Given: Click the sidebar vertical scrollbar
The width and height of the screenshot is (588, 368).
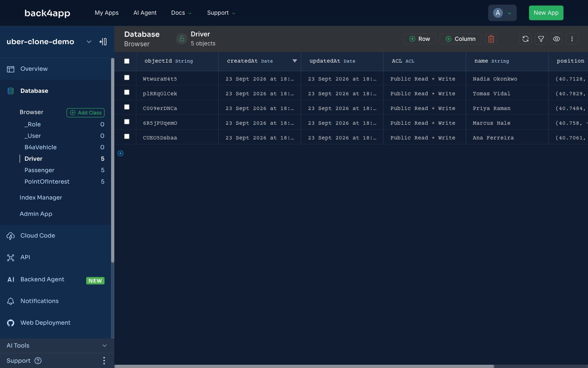Looking at the screenshot, I should 113,160.
